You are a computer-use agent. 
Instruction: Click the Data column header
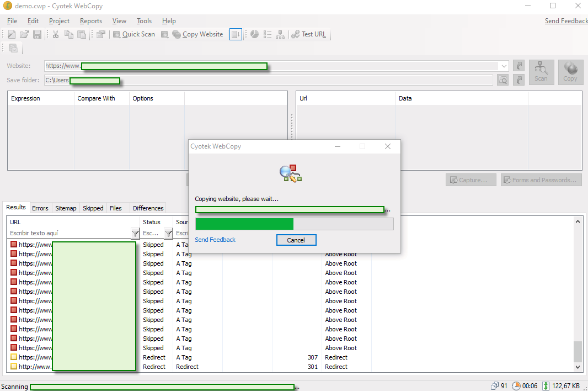(x=462, y=98)
